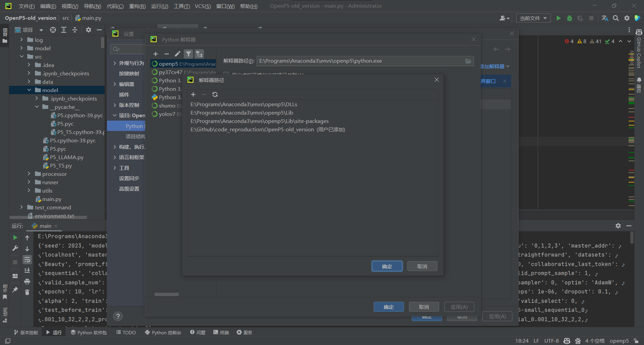This screenshot has height=345, width=644.
Task: Click the interpreter list horizontal scrollbar
Action: (167, 294)
